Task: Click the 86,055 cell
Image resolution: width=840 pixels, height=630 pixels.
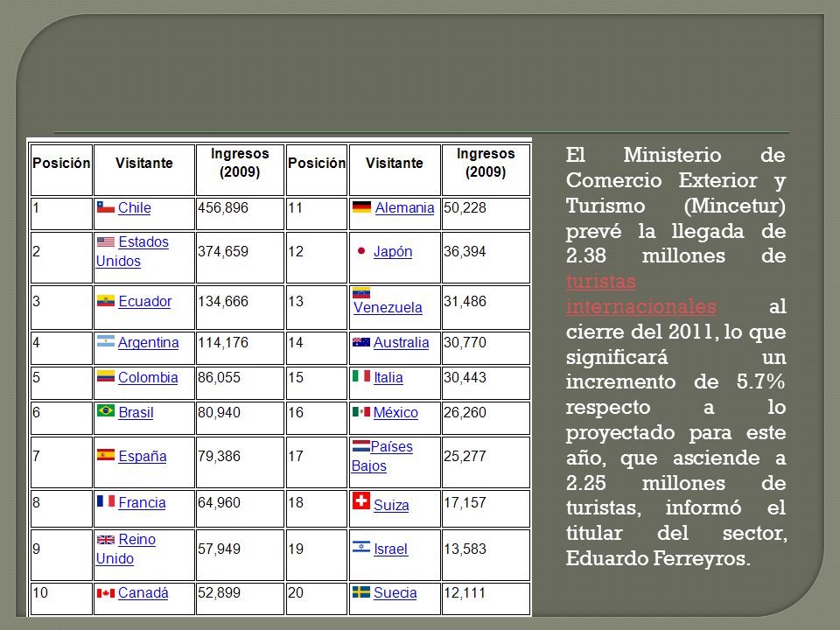Action: click(240, 383)
